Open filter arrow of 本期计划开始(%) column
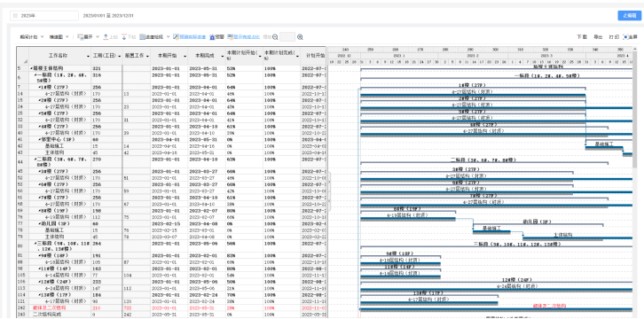Image resolution: width=644 pixels, height=319 pixels. click(260, 56)
